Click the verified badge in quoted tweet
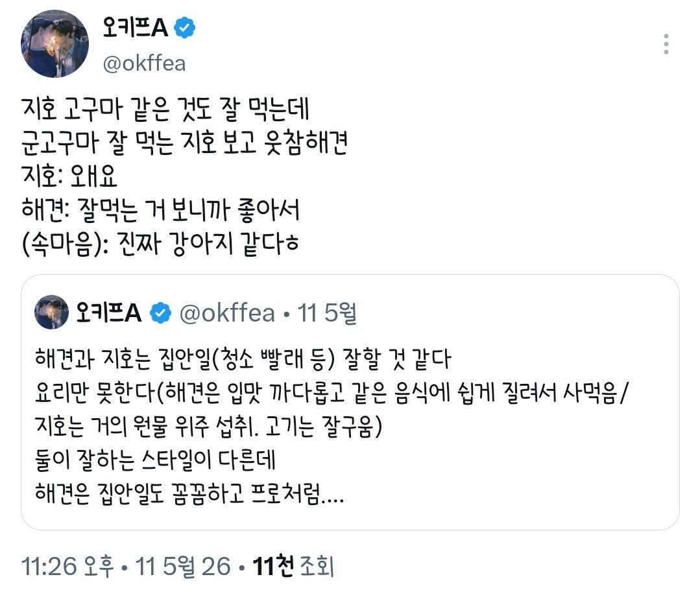 [x=160, y=313]
